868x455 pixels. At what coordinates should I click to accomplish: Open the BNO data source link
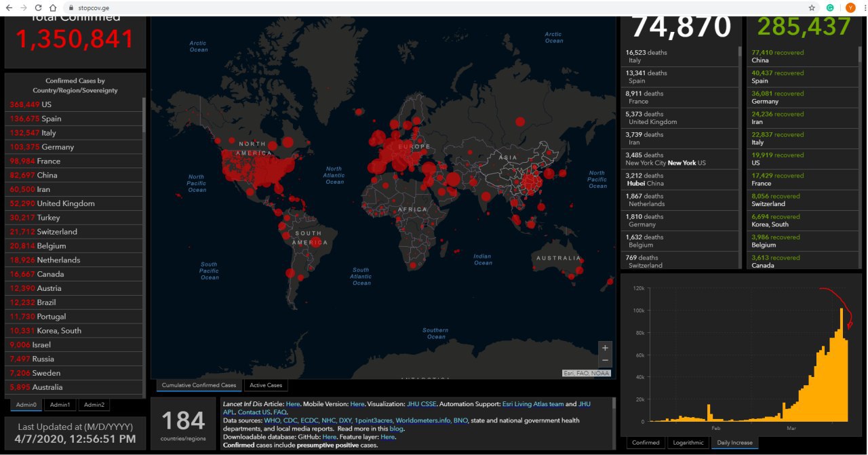(x=460, y=420)
